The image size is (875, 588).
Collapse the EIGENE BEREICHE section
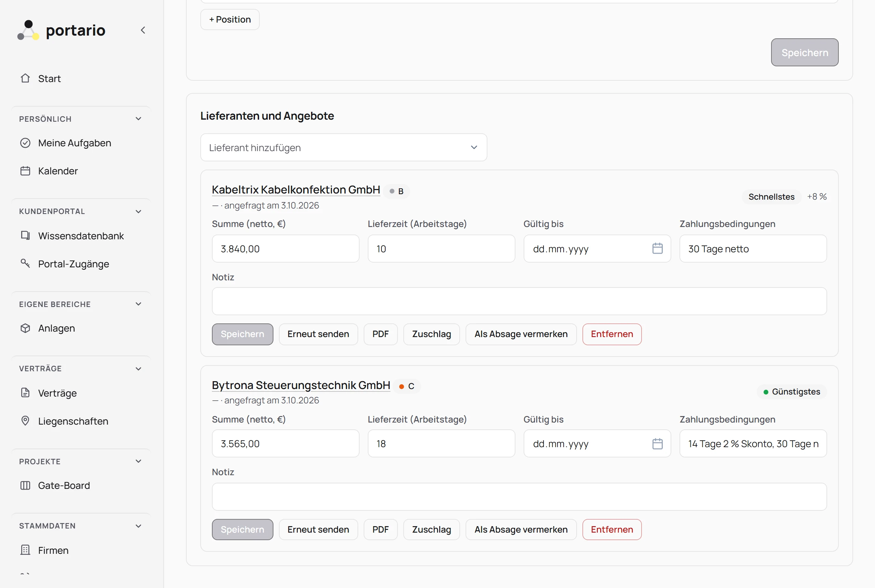point(138,304)
